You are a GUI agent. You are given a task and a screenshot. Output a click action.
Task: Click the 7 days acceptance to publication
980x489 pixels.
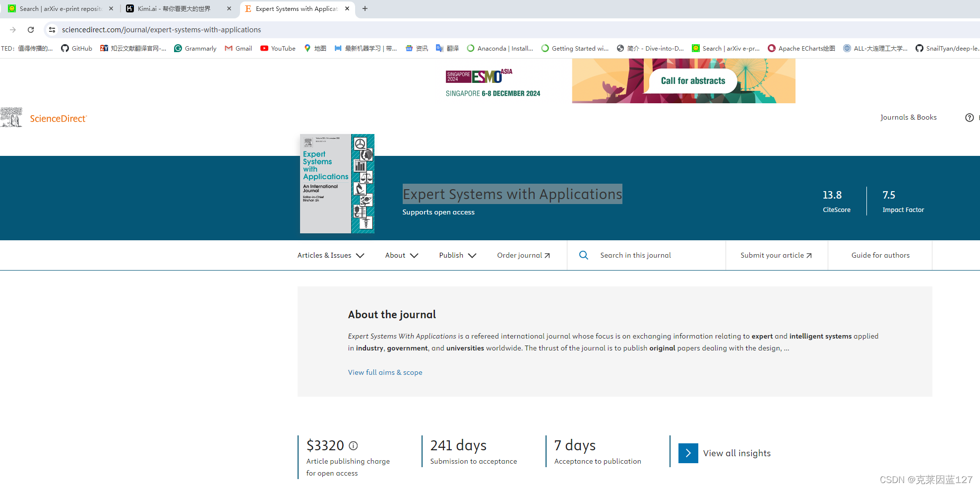tap(598, 452)
